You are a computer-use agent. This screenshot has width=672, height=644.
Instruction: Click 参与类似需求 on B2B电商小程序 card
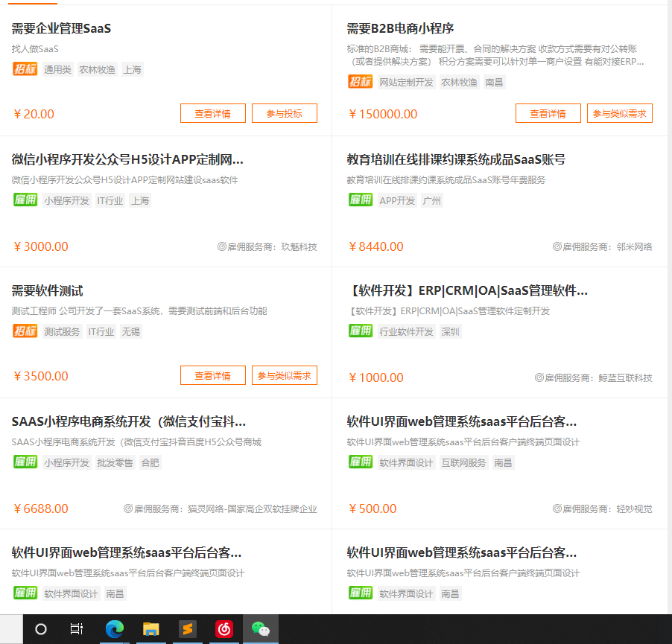click(620, 113)
